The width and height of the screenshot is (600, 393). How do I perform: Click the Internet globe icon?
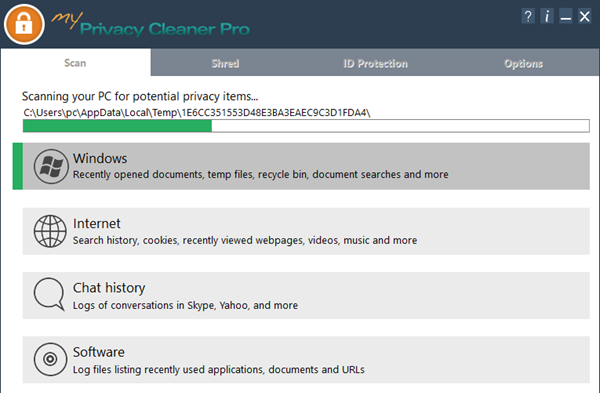pyautogui.click(x=50, y=231)
